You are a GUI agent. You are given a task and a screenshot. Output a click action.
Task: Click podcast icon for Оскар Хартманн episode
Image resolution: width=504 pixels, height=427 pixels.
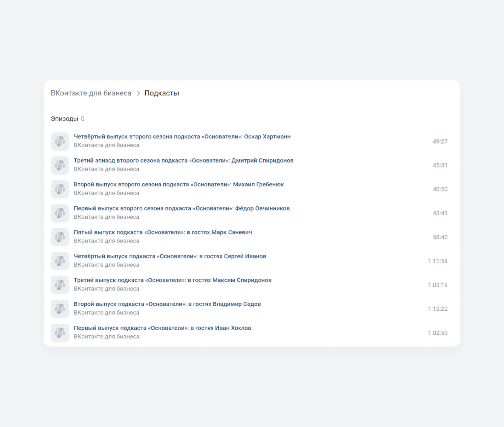60,141
